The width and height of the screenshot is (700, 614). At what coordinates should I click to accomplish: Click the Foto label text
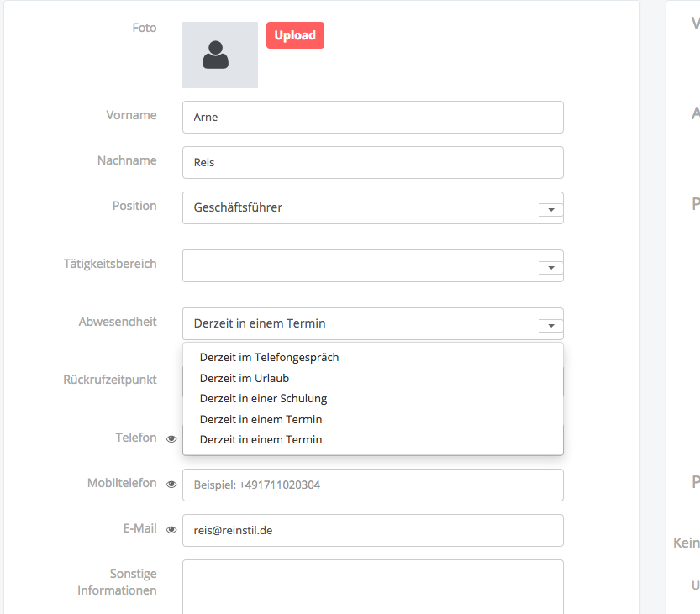[x=144, y=28]
